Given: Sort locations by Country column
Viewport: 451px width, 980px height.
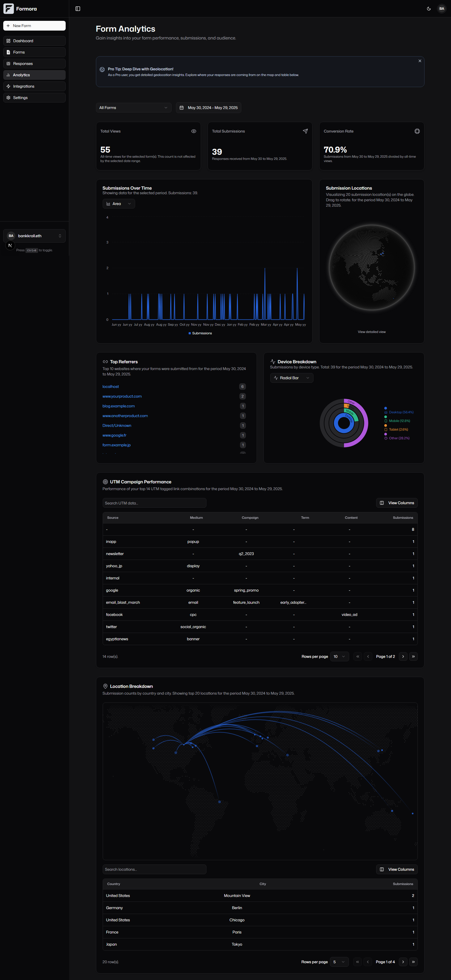Looking at the screenshot, I should click(113, 884).
